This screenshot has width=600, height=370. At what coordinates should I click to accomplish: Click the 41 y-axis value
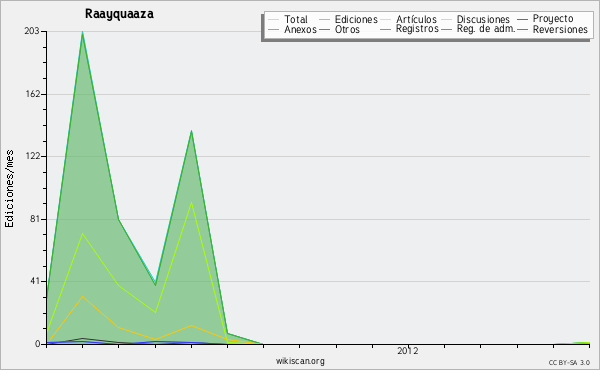tap(35, 281)
